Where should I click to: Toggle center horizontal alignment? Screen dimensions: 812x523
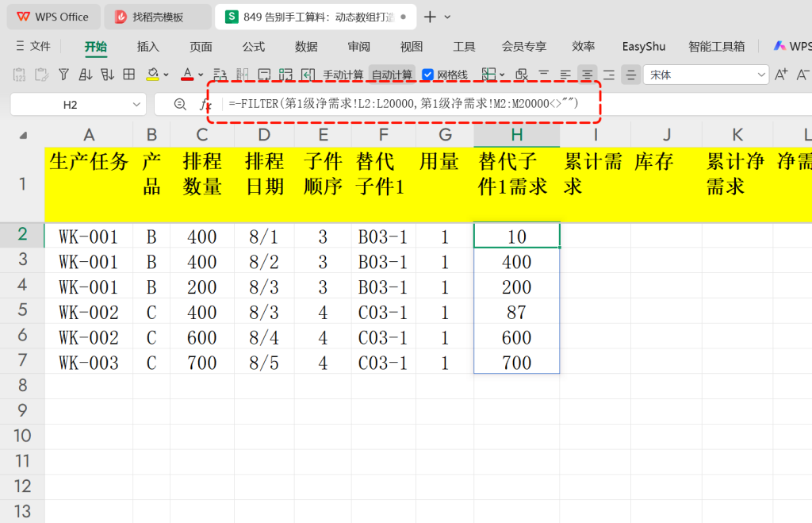(x=588, y=75)
